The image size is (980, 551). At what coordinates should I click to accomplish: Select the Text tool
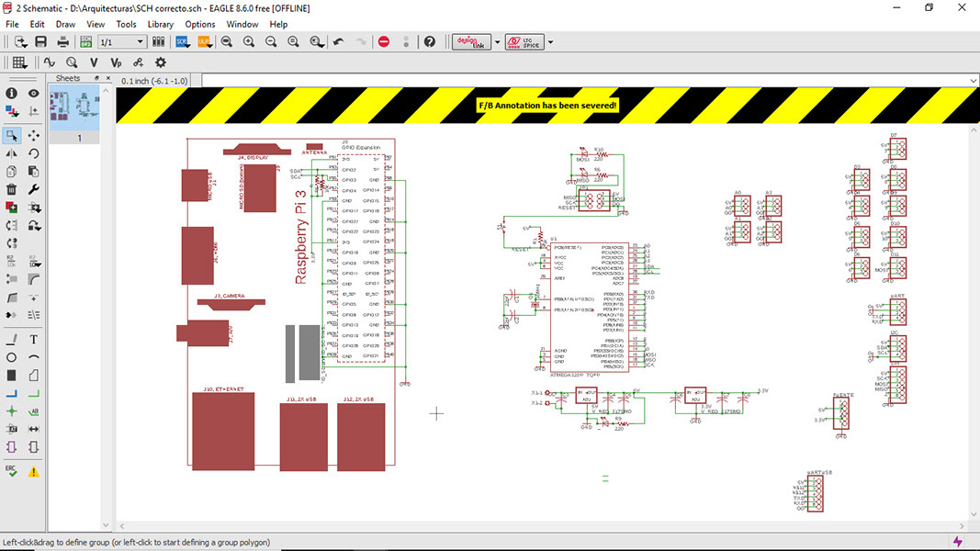[34, 339]
